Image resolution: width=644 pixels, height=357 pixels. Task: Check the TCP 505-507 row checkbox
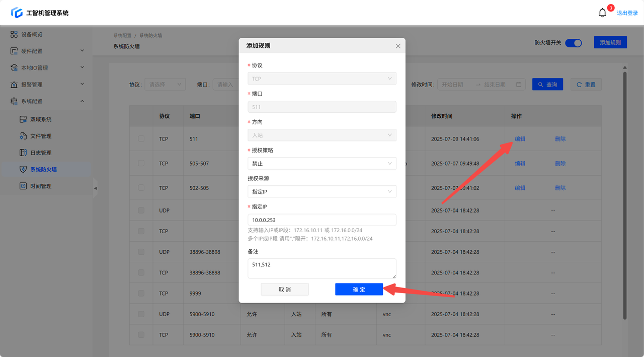coord(141,163)
